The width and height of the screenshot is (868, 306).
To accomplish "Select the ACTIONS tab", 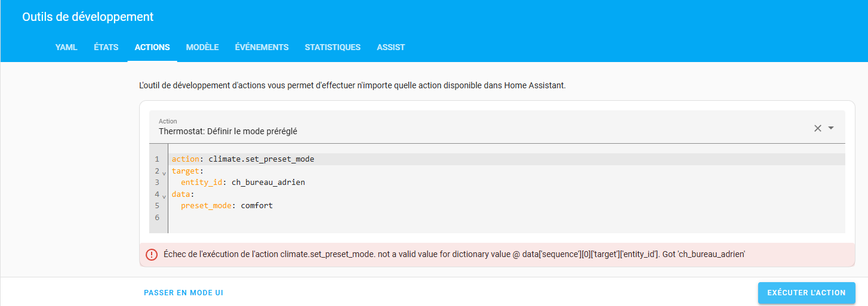I will (152, 47).
